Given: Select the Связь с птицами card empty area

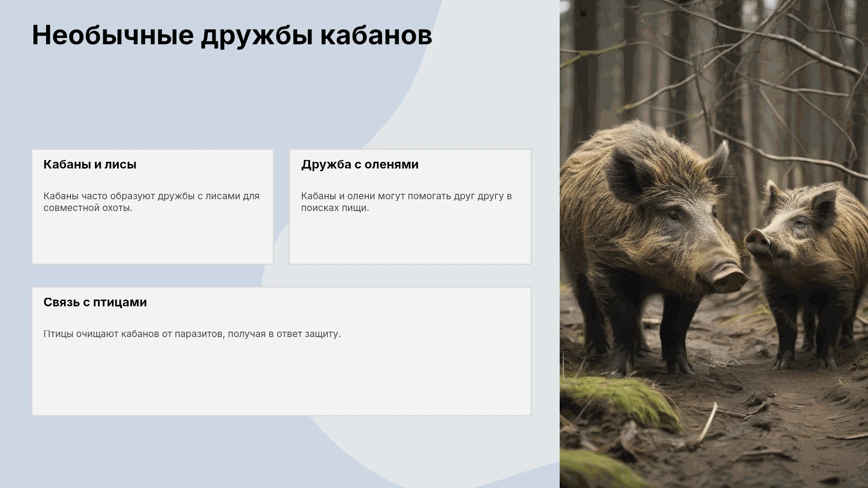Looking at the screenshot, I should (x=282, y=380).
